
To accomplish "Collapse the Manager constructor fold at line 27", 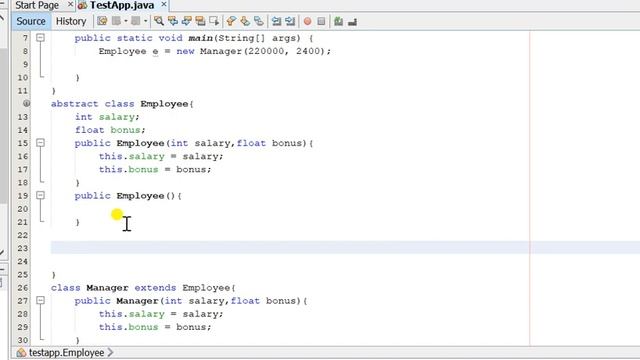I will click(x=40, y=300).
